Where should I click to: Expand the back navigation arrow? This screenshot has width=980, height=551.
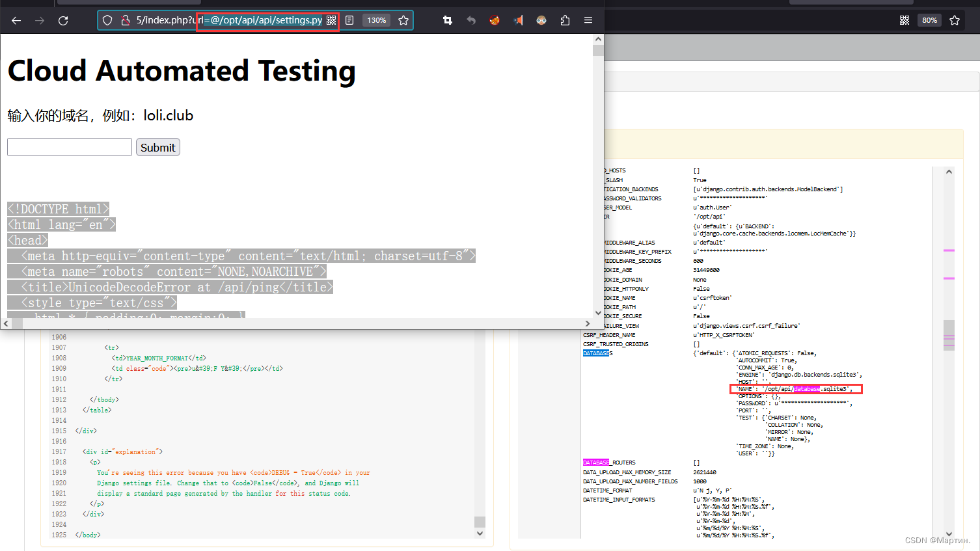[x=16, y=20]
